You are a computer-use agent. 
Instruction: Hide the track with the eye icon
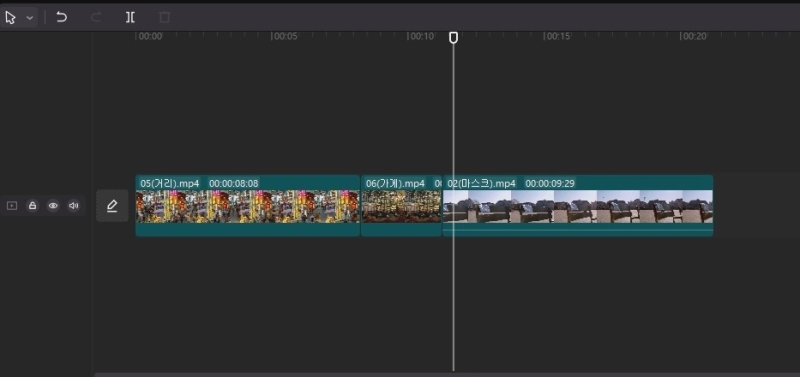[53, 206]
